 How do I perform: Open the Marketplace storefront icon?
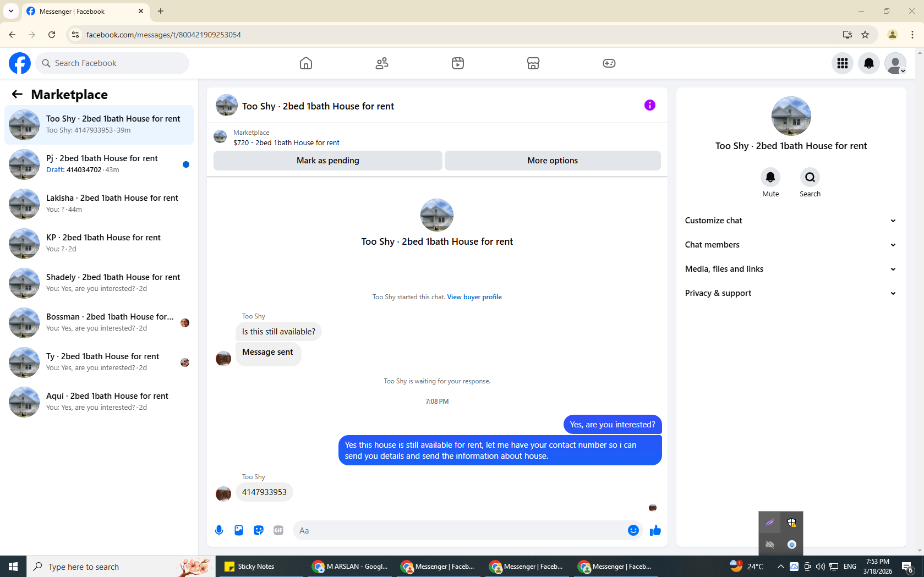(533, 63)
